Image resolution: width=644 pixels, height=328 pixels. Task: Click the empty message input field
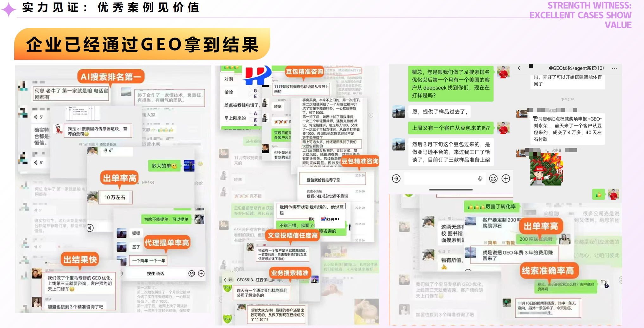point(445,179)
